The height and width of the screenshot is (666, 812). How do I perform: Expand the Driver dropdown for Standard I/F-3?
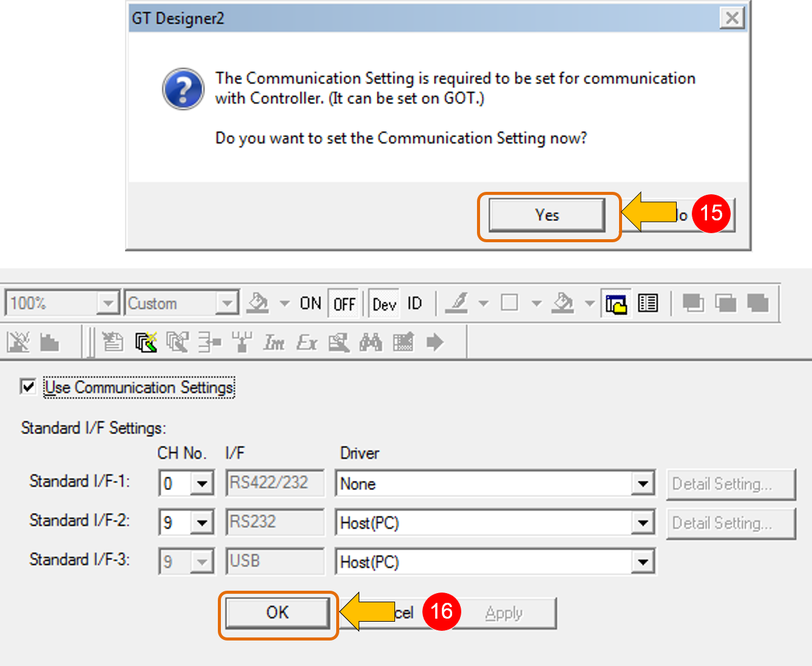pyautogui.click(x=642, y=562)
